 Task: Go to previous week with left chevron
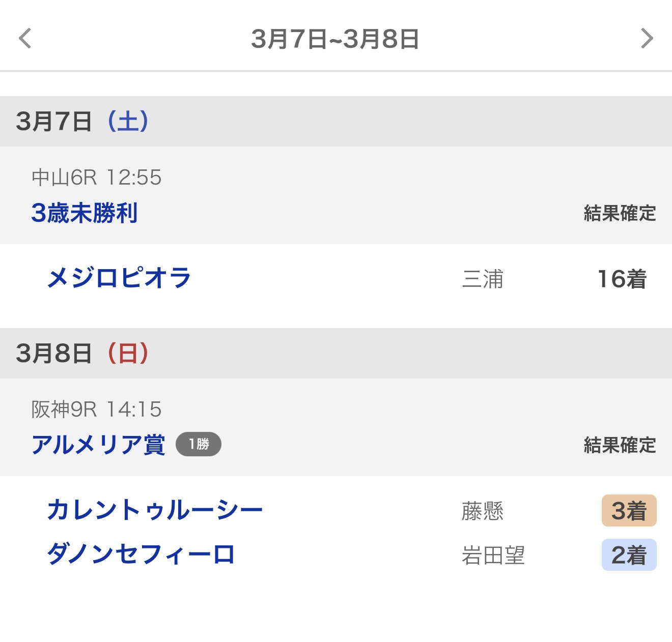point(25,39)
